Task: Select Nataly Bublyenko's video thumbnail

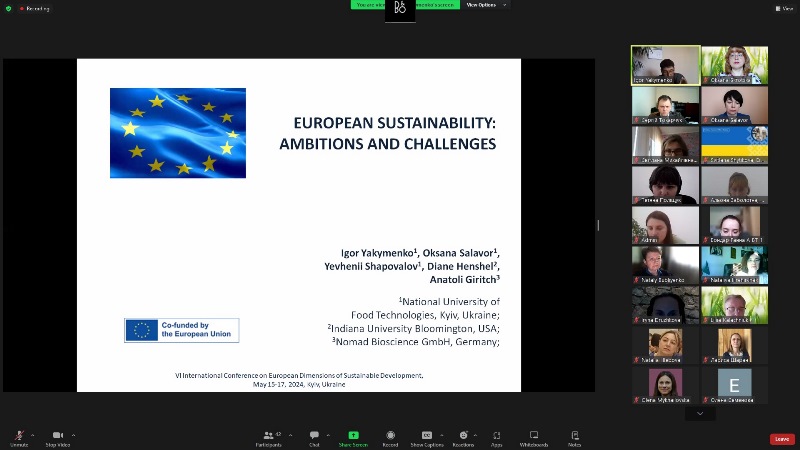Action: (665, 265)
